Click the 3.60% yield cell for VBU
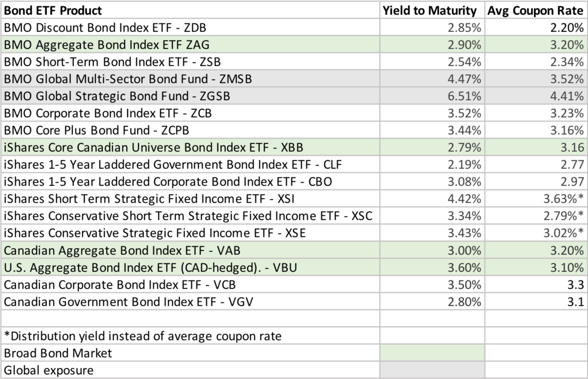 [464, 267]
